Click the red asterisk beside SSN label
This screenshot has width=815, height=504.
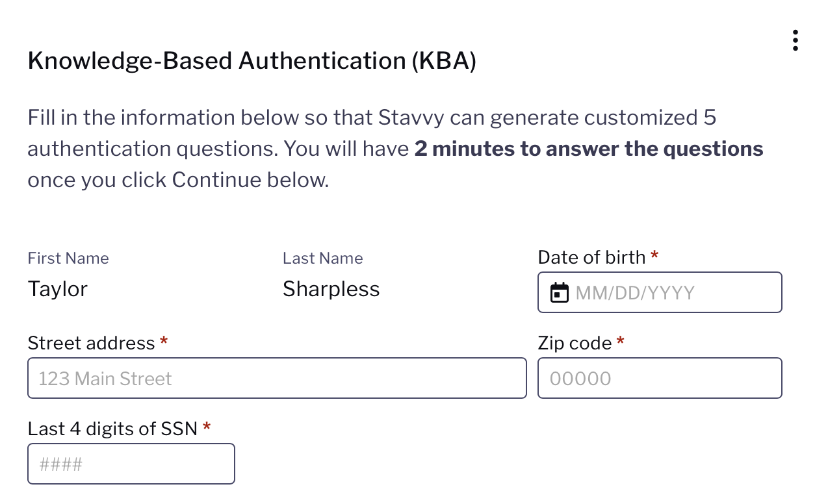tap(207, 426)
